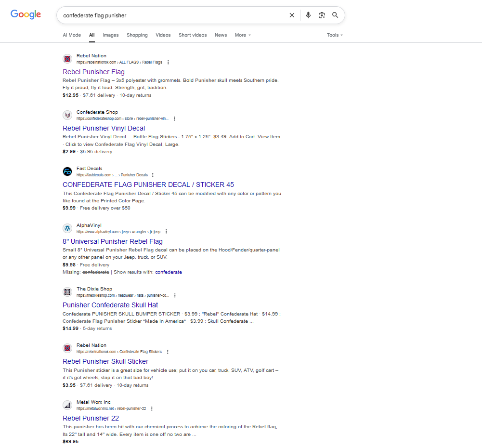The image size is (482, 448).
Task: Expand the Tools dropdown
Action: tap(335, 35)
